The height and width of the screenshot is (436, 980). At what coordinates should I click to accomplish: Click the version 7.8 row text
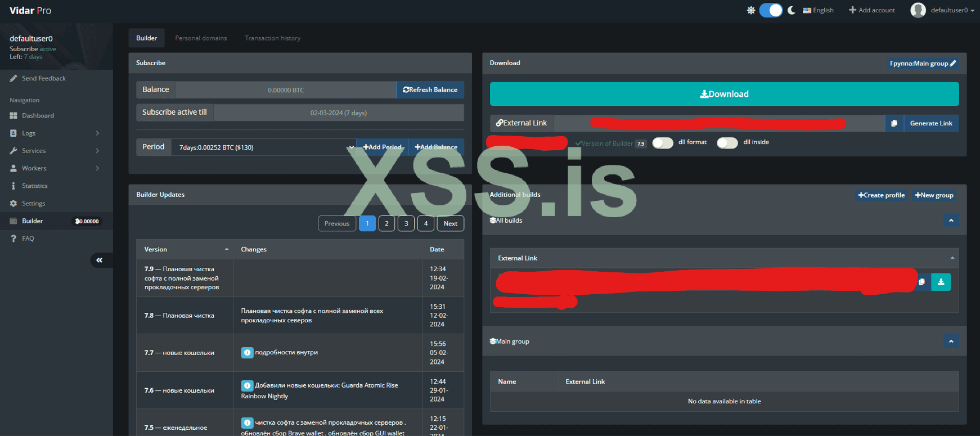[179, 316]
